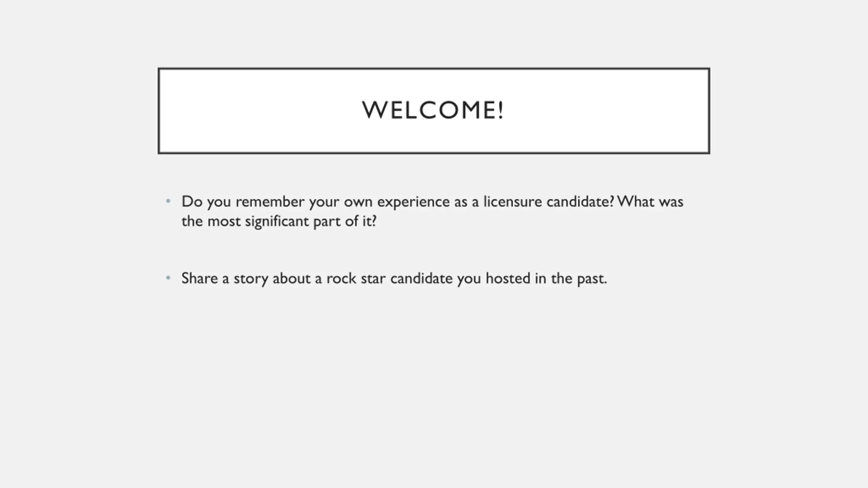Click the exclamation mark in the title

501,110
